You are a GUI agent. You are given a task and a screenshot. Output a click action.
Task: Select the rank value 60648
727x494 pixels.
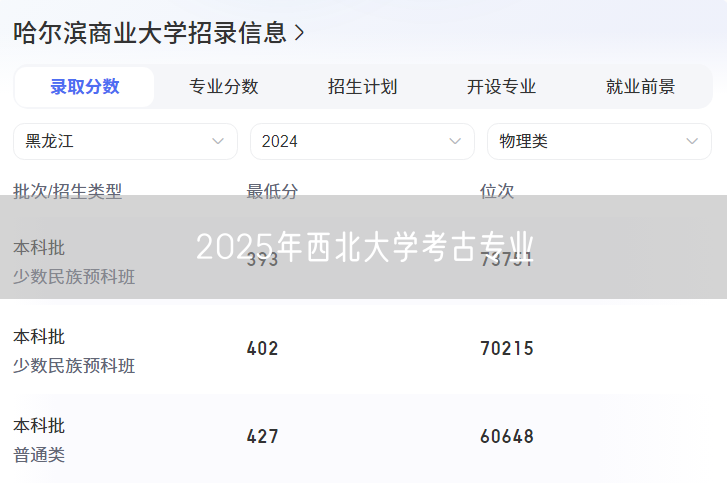(507, 437)
